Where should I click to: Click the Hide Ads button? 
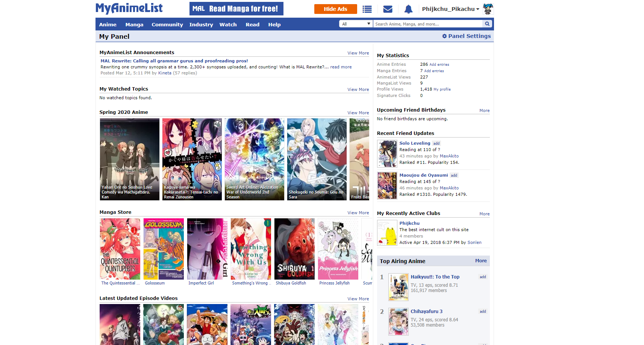click(x=335, y=9)
